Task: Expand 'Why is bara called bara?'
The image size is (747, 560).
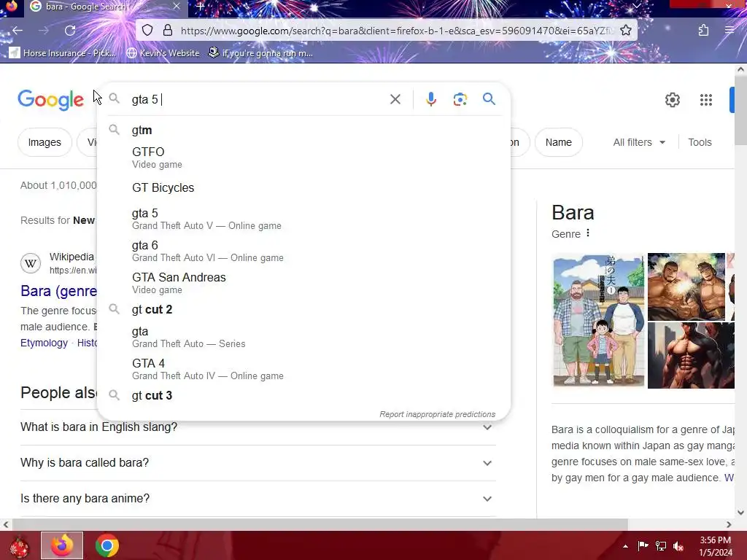Action: [x=258, y=463]
